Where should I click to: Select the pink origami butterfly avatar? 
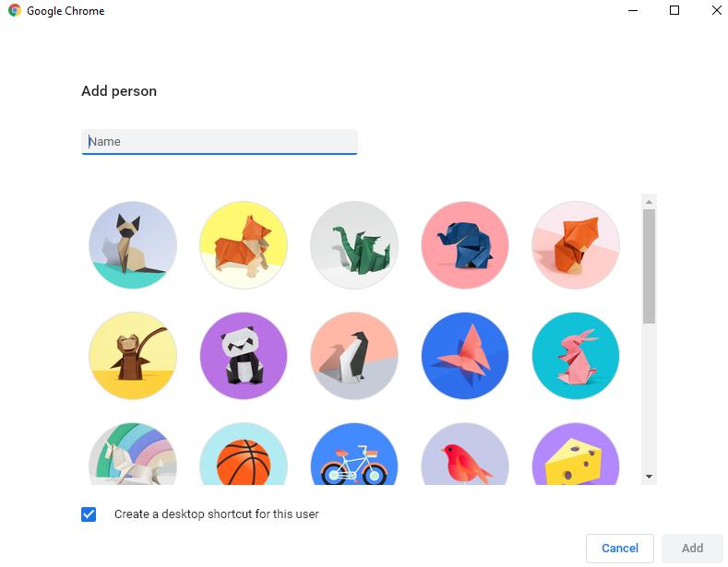click(x=465, y=356)
